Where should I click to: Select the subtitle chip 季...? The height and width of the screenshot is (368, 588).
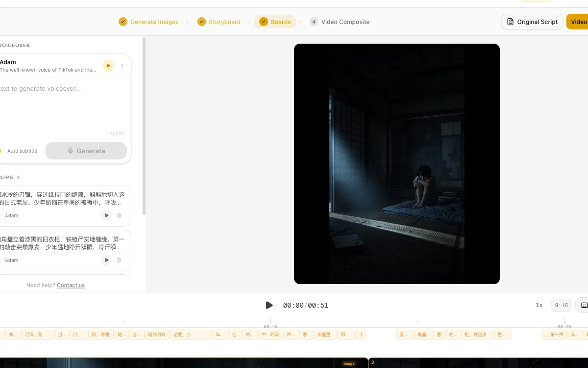(306, 335)
